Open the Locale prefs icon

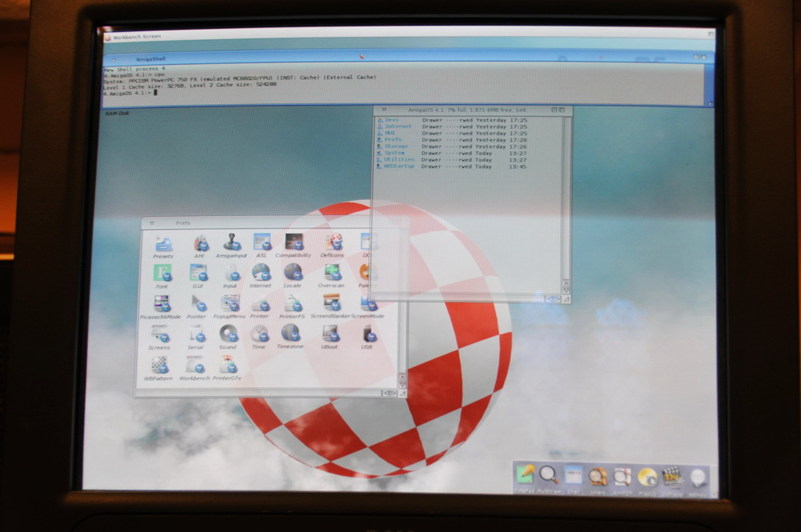click(x=293, y=276)
